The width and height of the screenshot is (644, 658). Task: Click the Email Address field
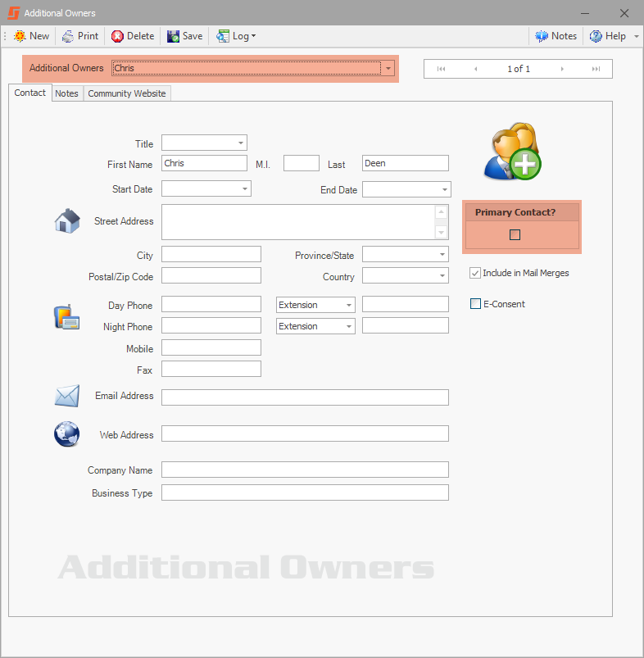tap(305, 397)
